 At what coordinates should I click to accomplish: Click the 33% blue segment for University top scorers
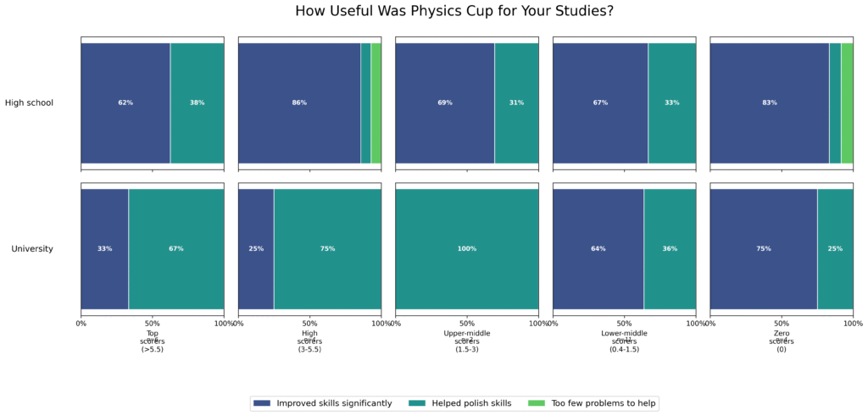click(x=104, y=248)
